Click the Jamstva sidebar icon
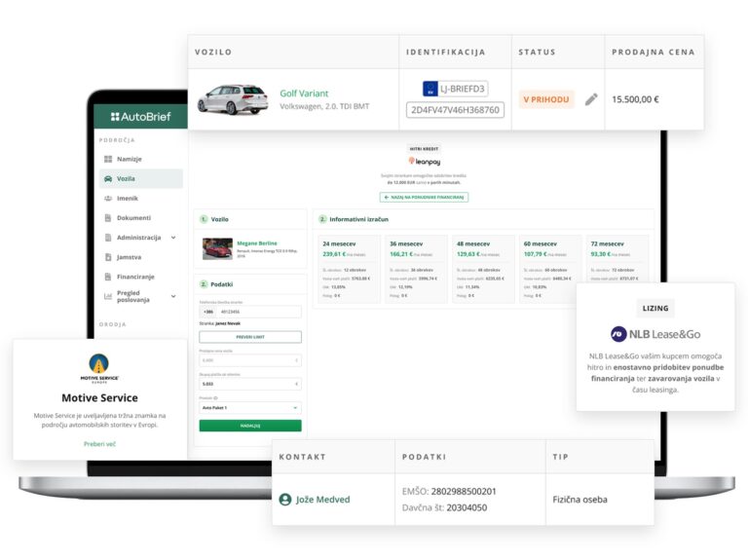 click(107, 257)
